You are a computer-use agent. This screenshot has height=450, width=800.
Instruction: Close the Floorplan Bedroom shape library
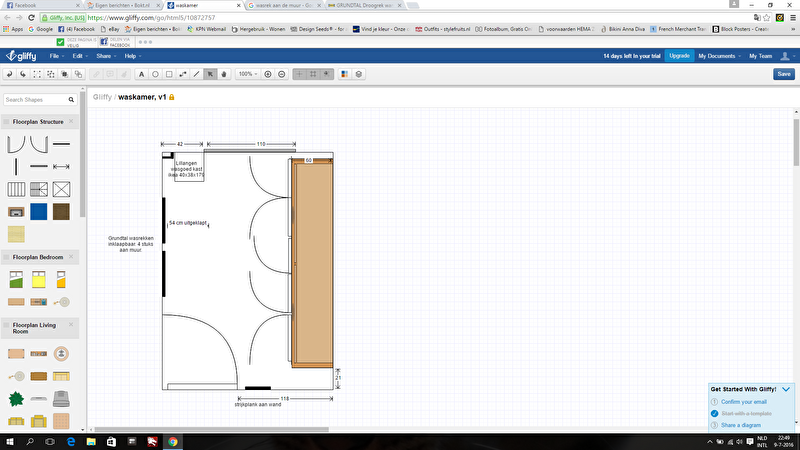[71, 257]
